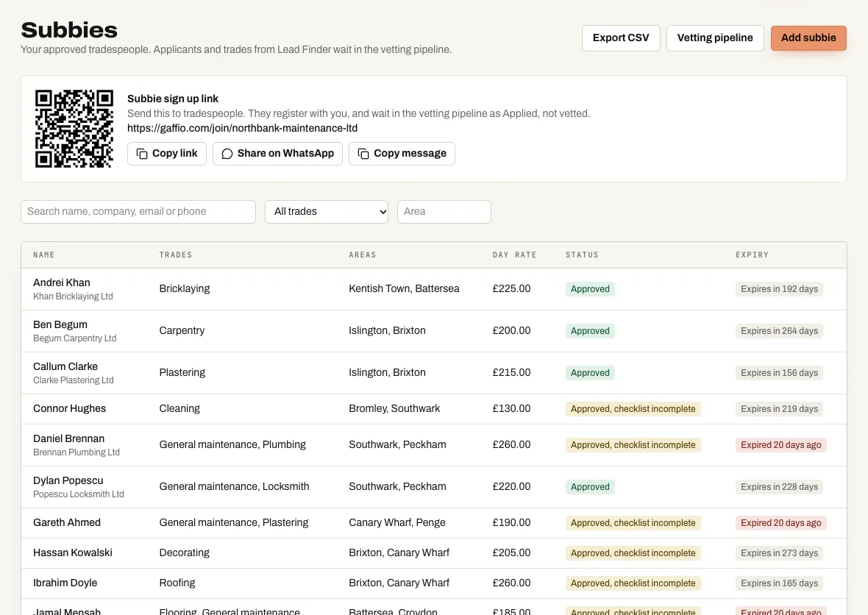Viewport: 868px width, 615px height.
Task: Click the copy icon in Copy message button
Action: (x=363, y=154)
